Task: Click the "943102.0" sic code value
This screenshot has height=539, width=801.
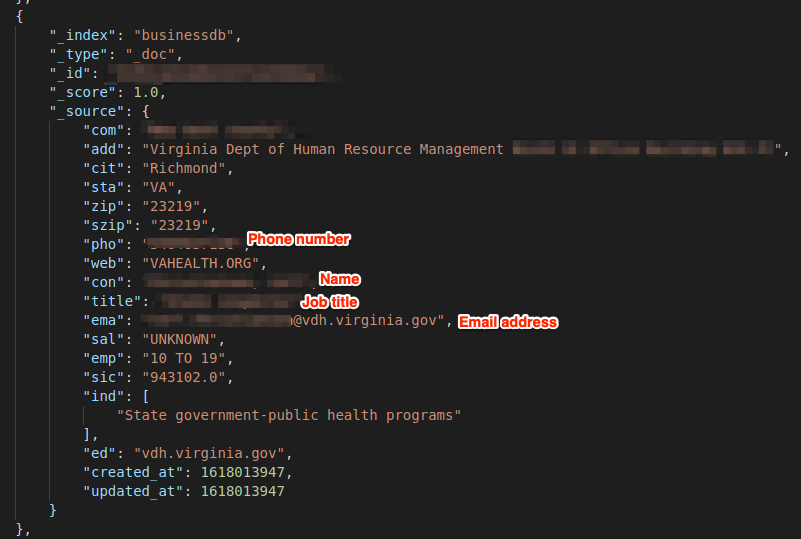Action: (184, 377)
